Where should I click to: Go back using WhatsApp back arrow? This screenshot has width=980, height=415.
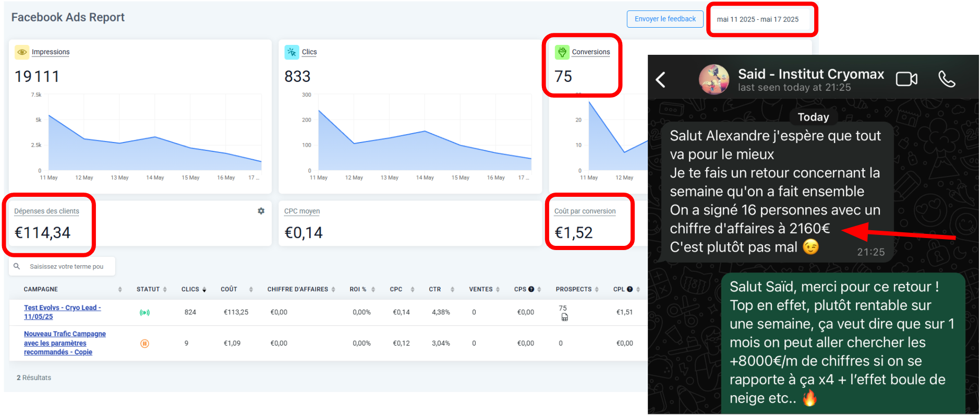tap(661, 80)
